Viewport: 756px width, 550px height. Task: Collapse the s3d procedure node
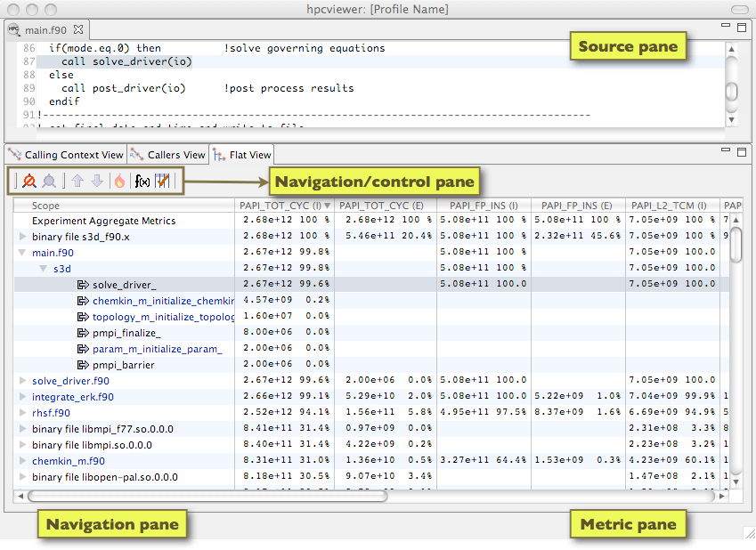tap(44, 268)
